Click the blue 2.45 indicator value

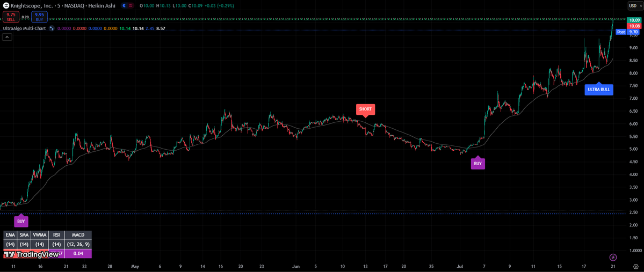[150, 28]
